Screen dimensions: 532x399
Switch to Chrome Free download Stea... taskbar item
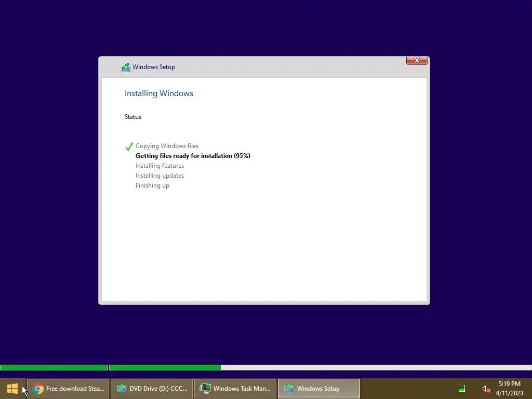pos(68,389)
